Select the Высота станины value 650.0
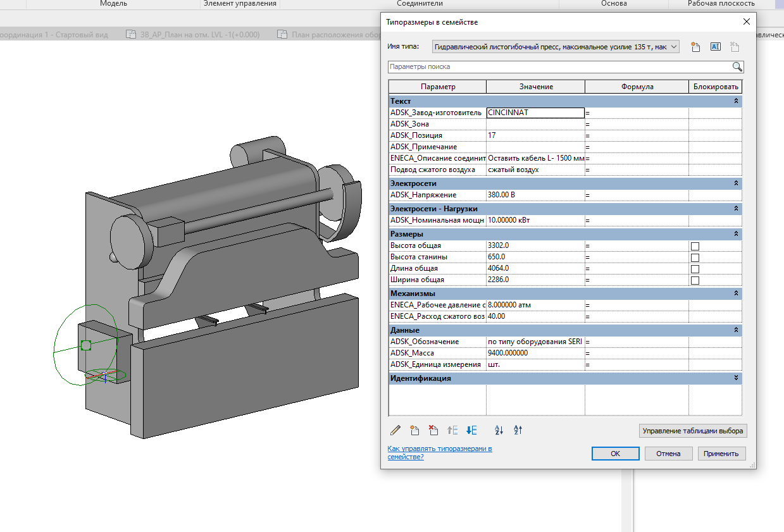784x532 pixels. tap(535, 257)
